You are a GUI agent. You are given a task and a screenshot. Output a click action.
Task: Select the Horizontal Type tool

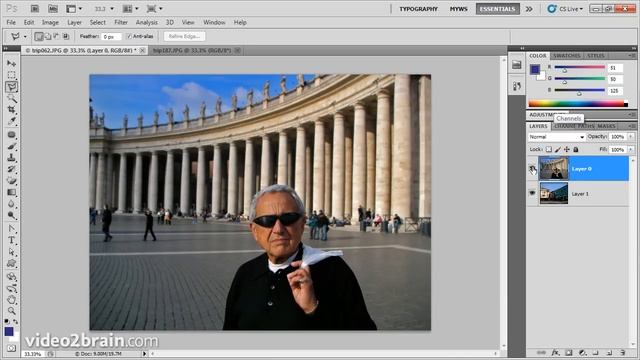[11, 240]
